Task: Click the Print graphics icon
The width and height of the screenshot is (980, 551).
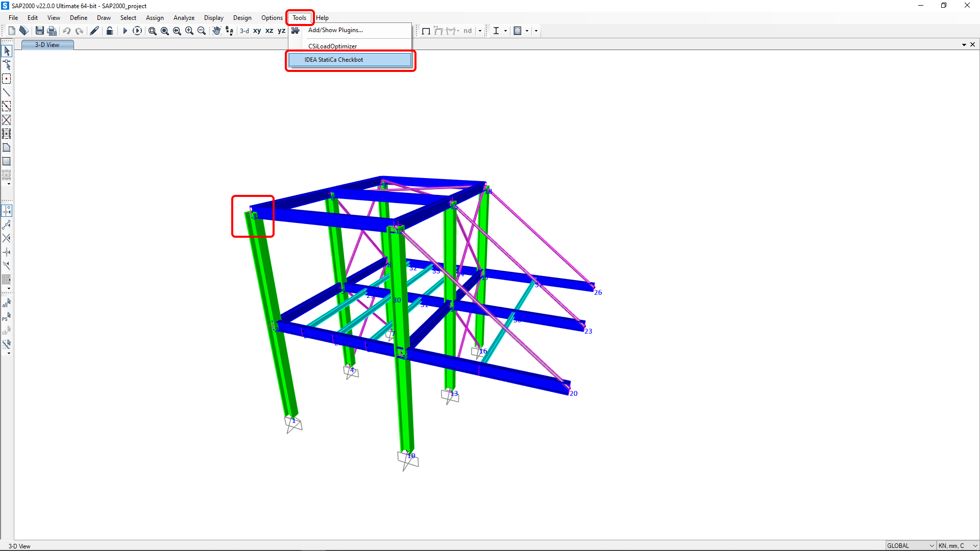Action: (x=52, y=31)
